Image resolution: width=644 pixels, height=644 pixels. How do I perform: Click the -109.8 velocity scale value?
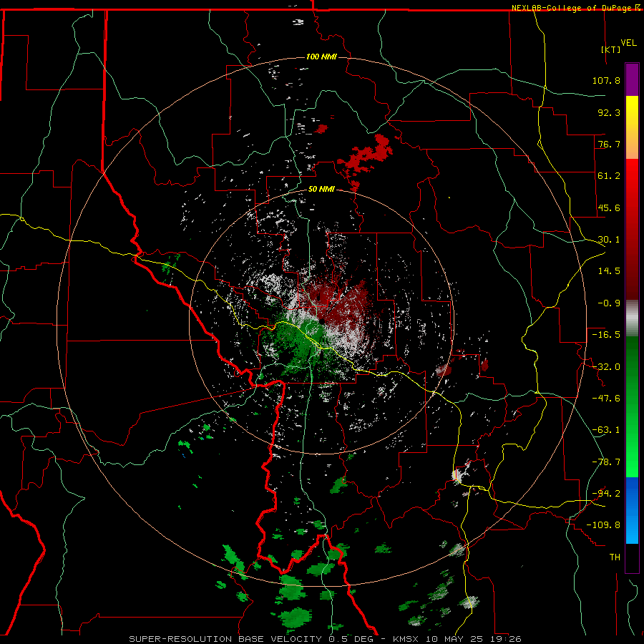603,525
